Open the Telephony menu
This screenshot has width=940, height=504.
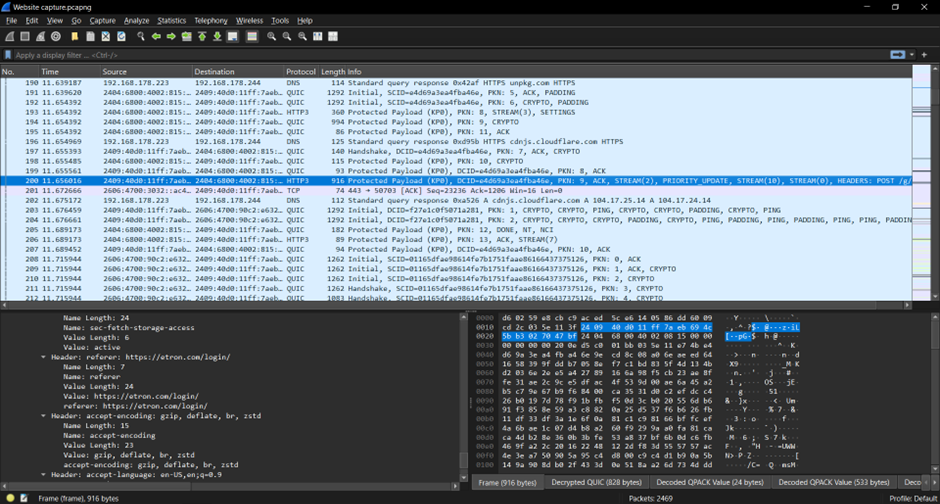(210, 20)
